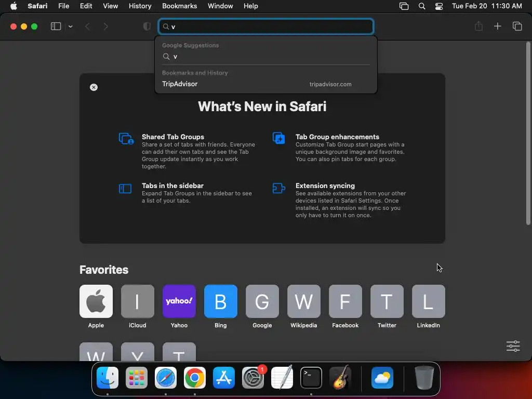Select the Google suggestion "v"
The image size is (532, 399).
266,57
